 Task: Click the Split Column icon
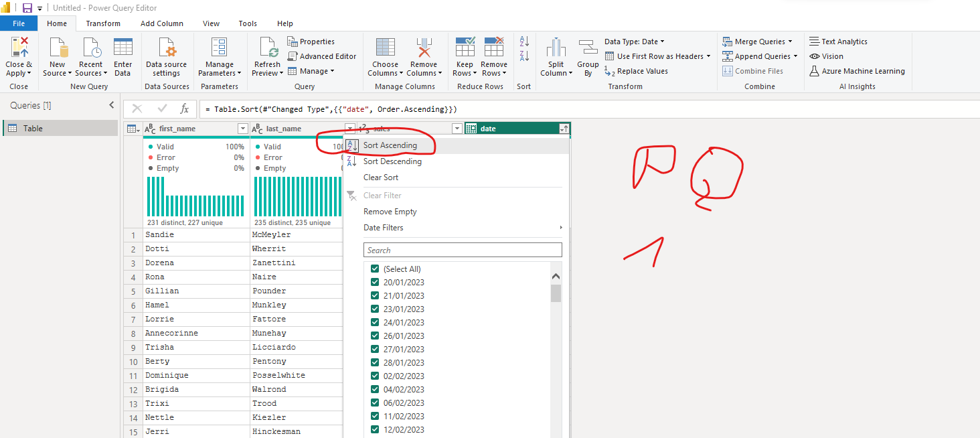click(x=556, y=48)
